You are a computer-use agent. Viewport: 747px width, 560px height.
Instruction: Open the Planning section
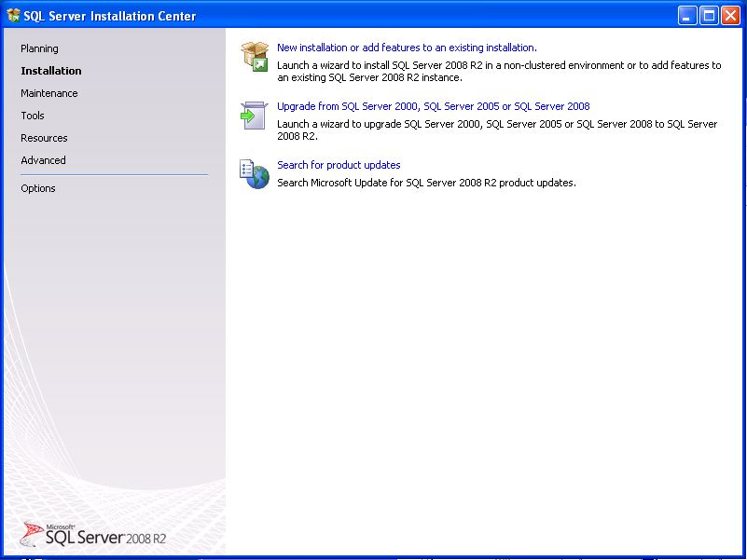[39, 48]
